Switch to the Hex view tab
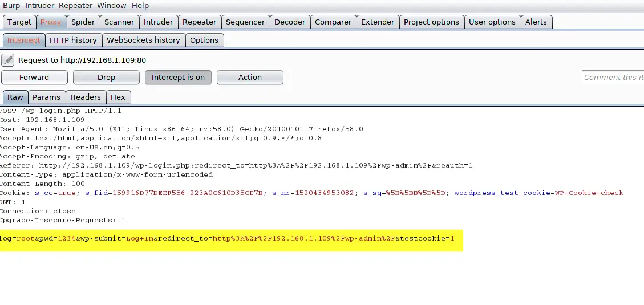Screen dimensions: 644x305 [118, 97]
